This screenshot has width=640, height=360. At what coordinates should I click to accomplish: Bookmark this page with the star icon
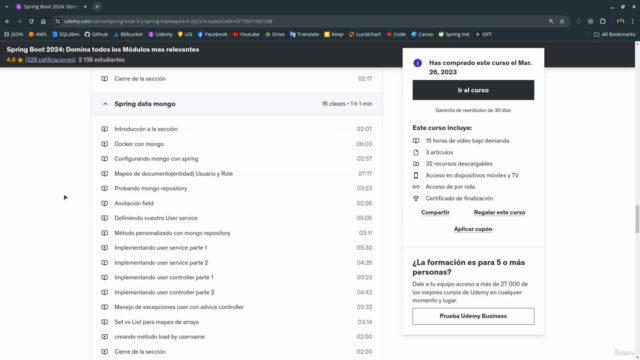point(562,21)
